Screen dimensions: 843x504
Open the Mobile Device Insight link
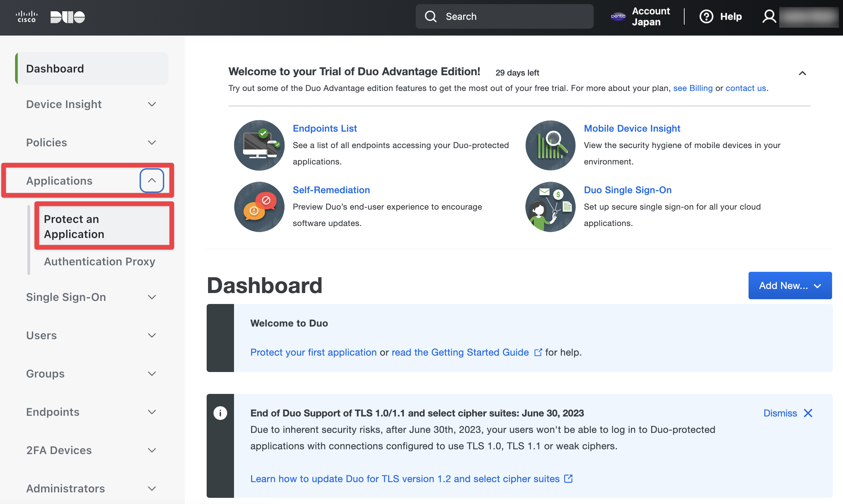(x=632, y=128)
